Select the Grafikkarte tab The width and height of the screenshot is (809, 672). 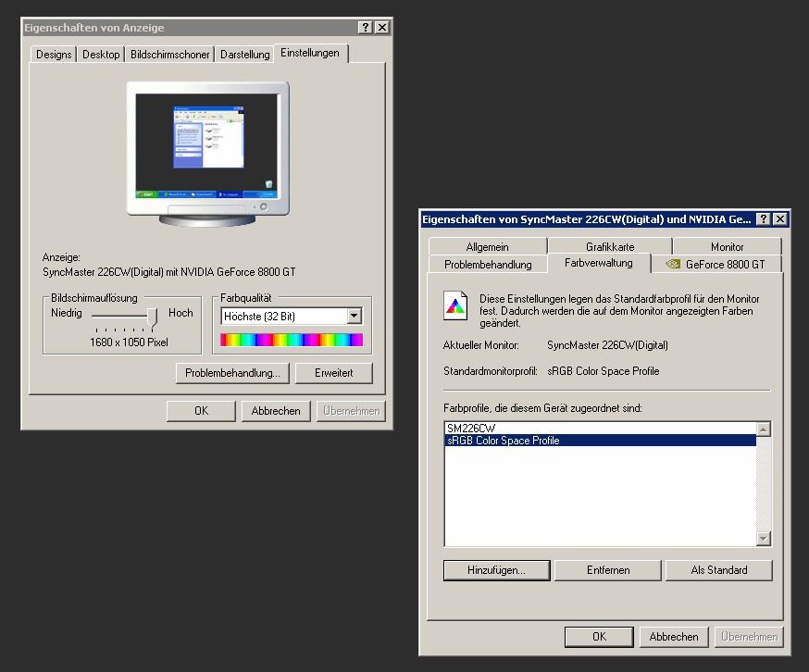[x=610, y=247]
